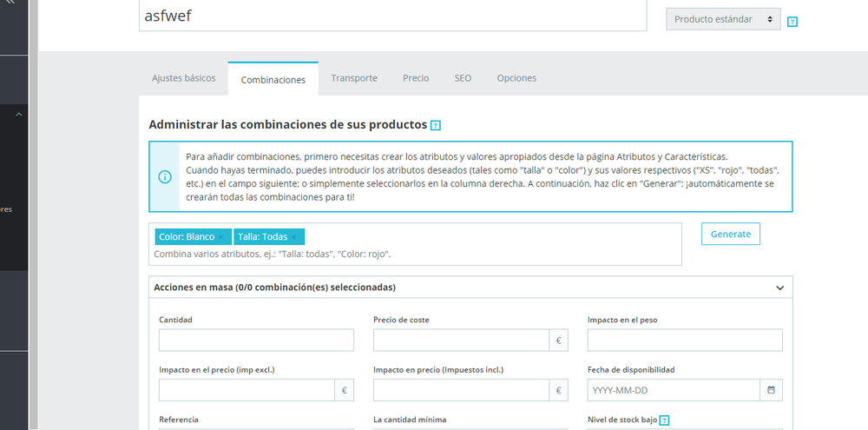Viewport: 868px width, 430px height.
Task: Focus the attribute combination input field
Action: 415,244
